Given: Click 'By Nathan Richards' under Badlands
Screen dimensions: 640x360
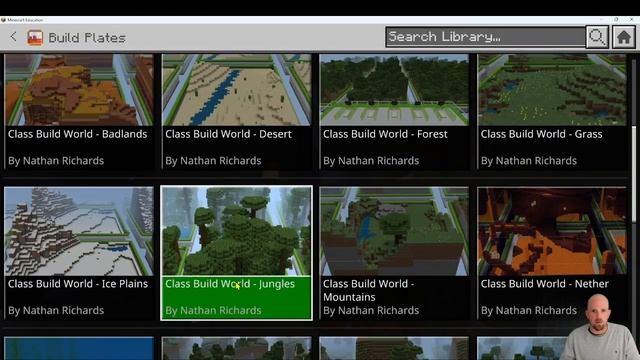Looking at the screenshot, I should 56,161.
